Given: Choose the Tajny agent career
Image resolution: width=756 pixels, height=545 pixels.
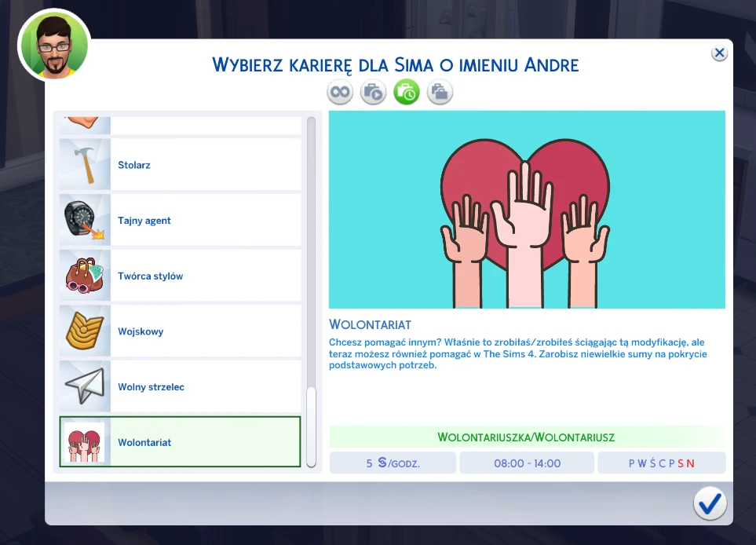Looking at the screenshot, I should 181,220.
